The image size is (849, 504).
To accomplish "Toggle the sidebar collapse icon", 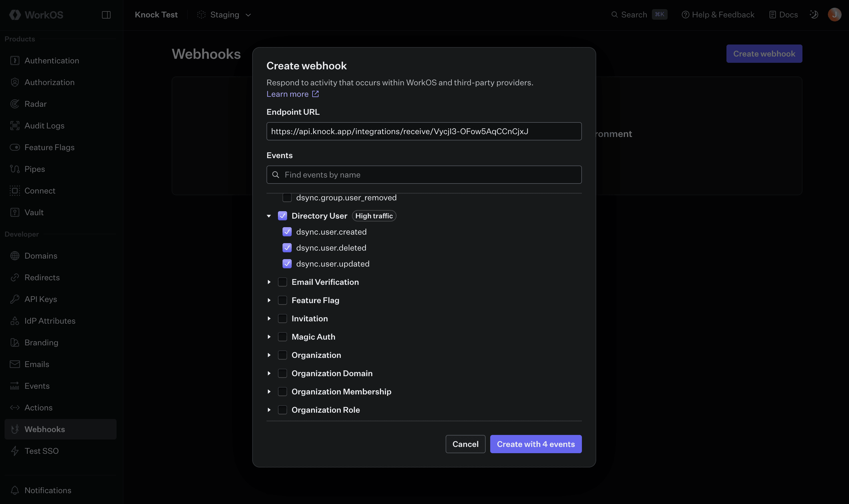I will (106, 15).
